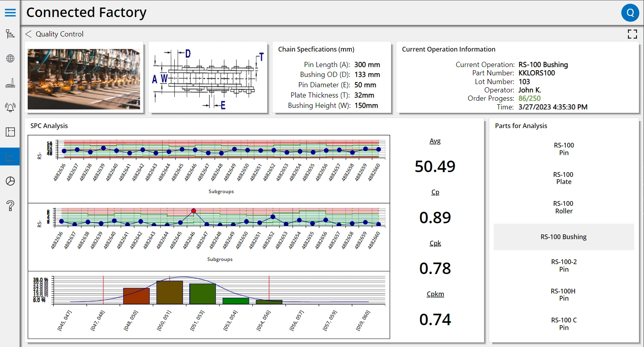Click the red out-of-control data point
The width and height of the screenshot is (644, 347).
(x=193, y=211)
